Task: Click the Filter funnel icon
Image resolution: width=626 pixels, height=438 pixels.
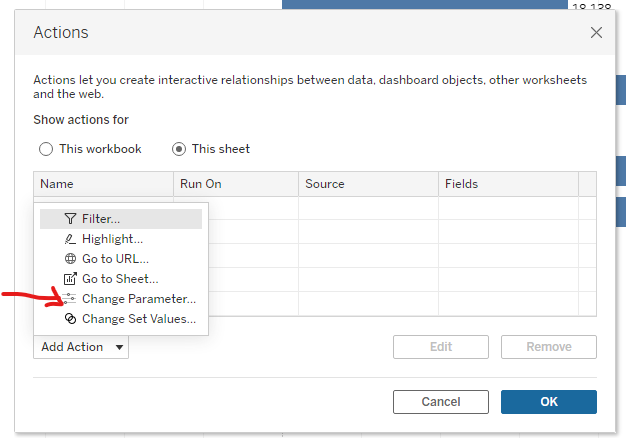Action: point(70,219)
